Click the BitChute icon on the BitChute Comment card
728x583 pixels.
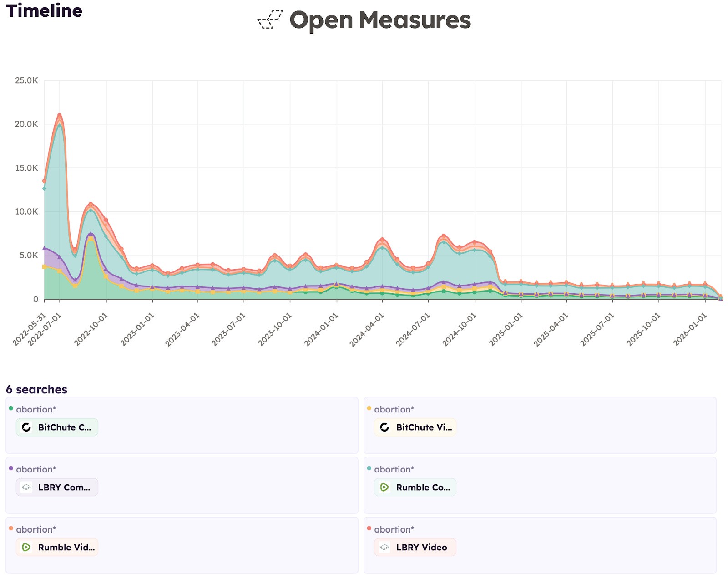(26, 427)
